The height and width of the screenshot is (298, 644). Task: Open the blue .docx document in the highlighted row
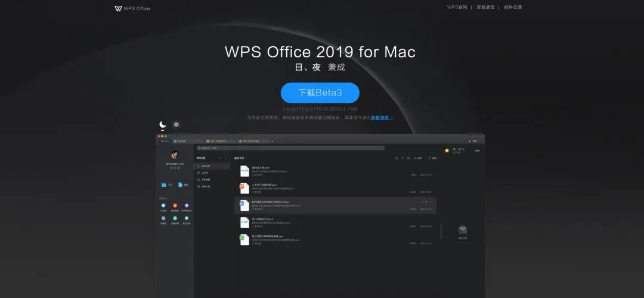pyautogui.click(x=245, y=205)
